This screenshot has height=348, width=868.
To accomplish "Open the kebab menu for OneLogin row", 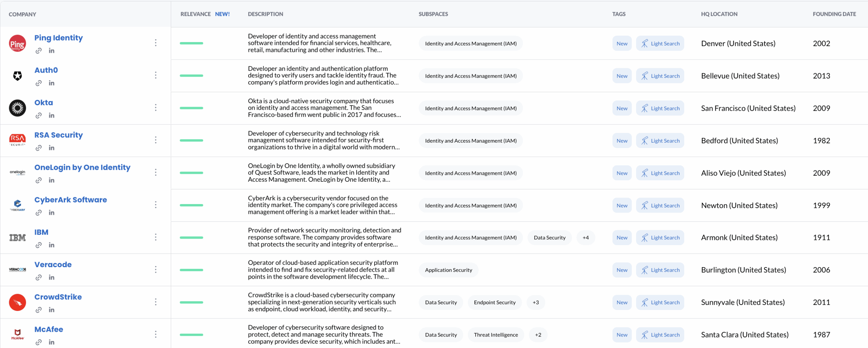I will coord(156,172).
